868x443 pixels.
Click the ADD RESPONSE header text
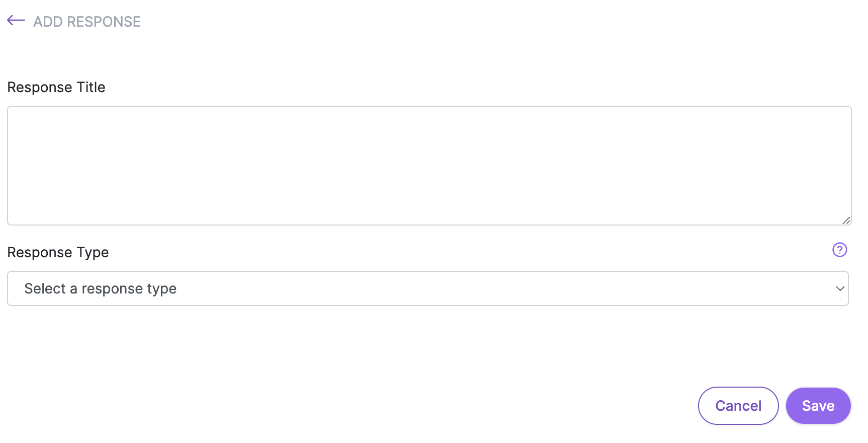pyautogui.click(x=87, y=22)
